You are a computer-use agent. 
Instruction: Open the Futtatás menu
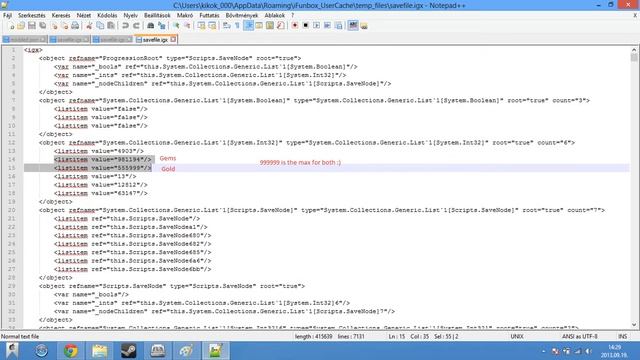point(209,15)
